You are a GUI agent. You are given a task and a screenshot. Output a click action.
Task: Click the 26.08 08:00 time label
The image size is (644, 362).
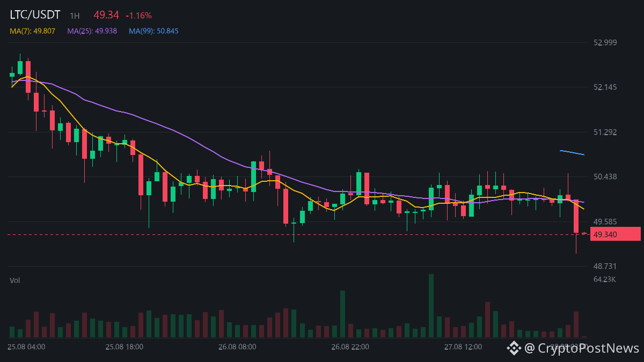click(237, 347)
